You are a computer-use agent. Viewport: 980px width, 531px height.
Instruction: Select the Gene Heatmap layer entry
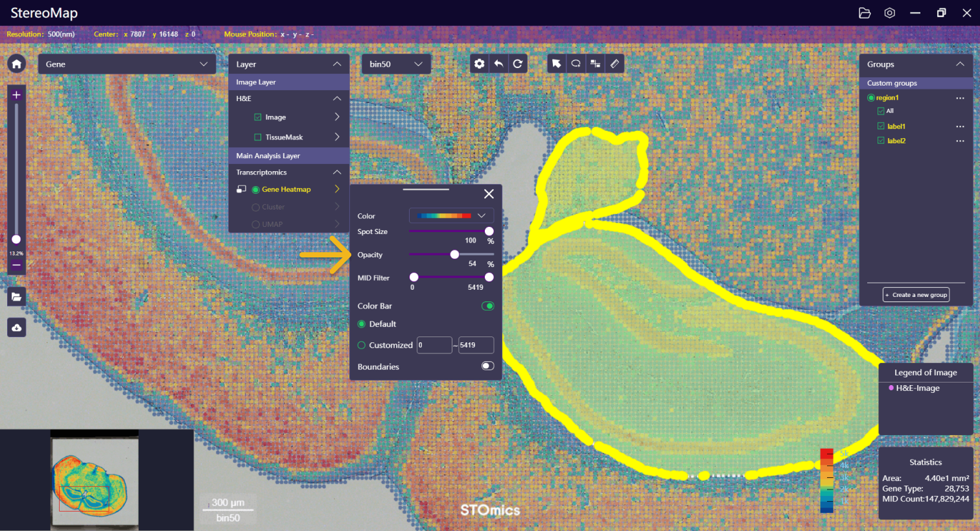[x=286, y=189]
